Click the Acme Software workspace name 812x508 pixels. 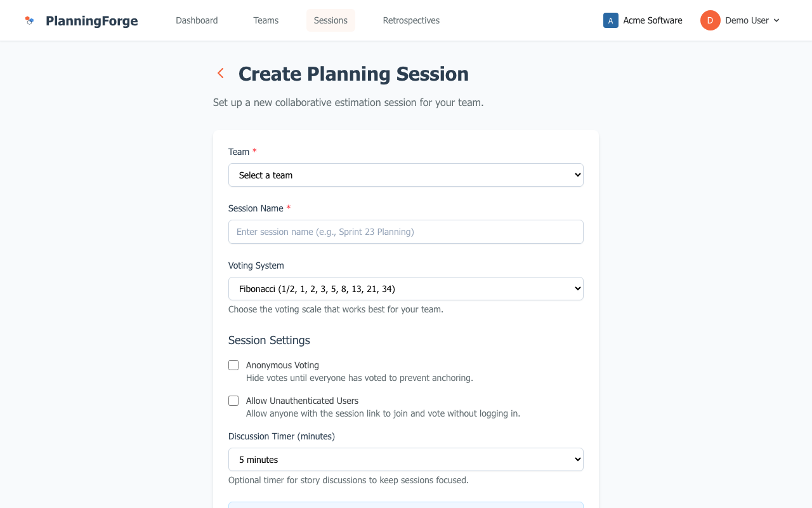coord(653,20)
